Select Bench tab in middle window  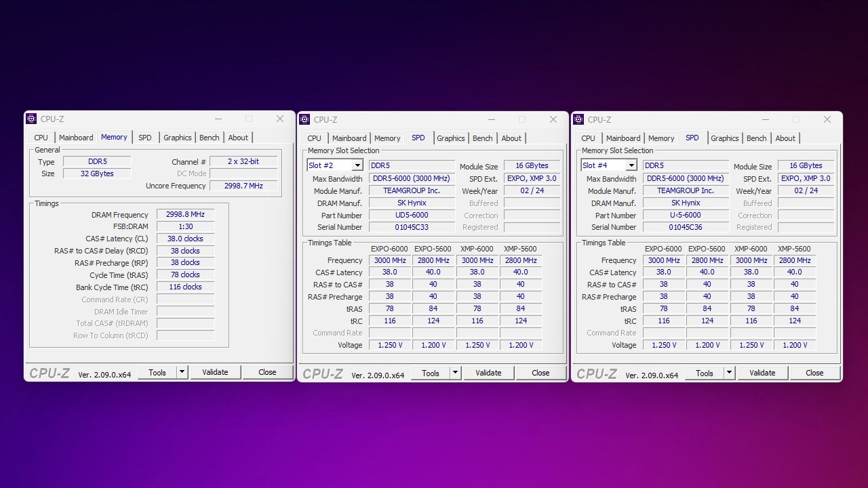483,138
